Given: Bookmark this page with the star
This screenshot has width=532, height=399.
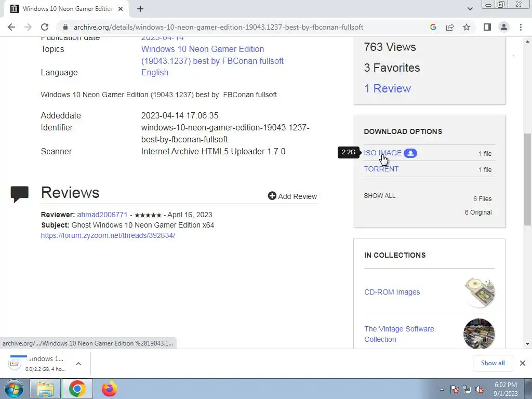Looking at the screenshot, I should tap(467, 27).
